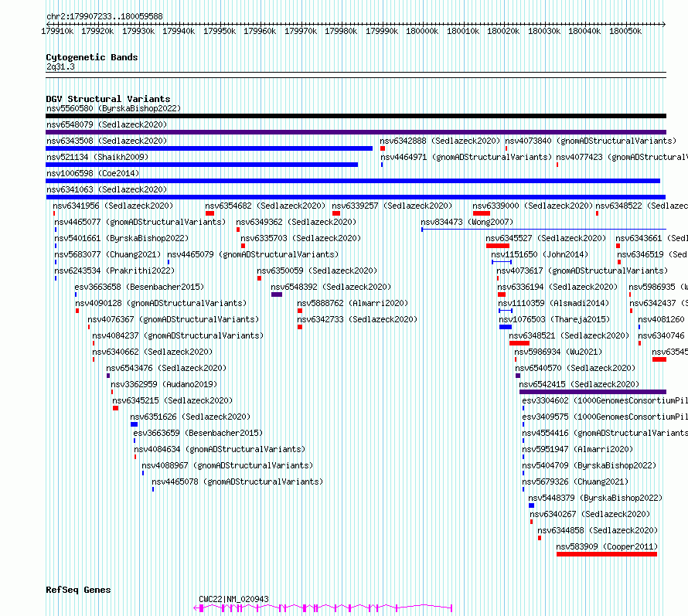688x616 pixels.
Task: Click the 180000k ruler tick label
Action: point(422,31)
